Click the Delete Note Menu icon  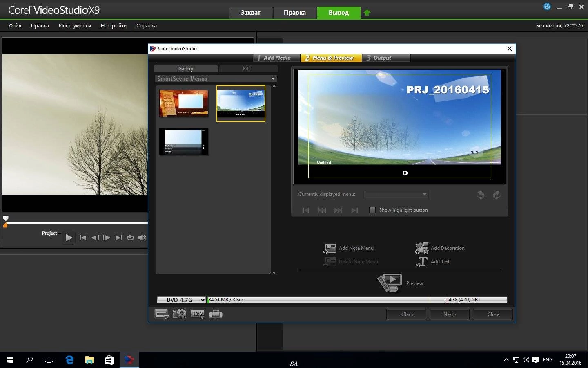pyautogui.click(x=330, y=262)
